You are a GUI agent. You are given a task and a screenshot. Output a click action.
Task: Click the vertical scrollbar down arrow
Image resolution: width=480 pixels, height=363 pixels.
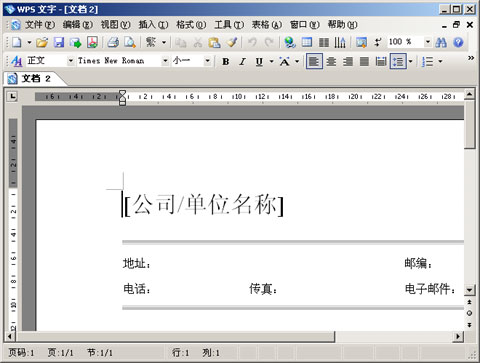469,290
